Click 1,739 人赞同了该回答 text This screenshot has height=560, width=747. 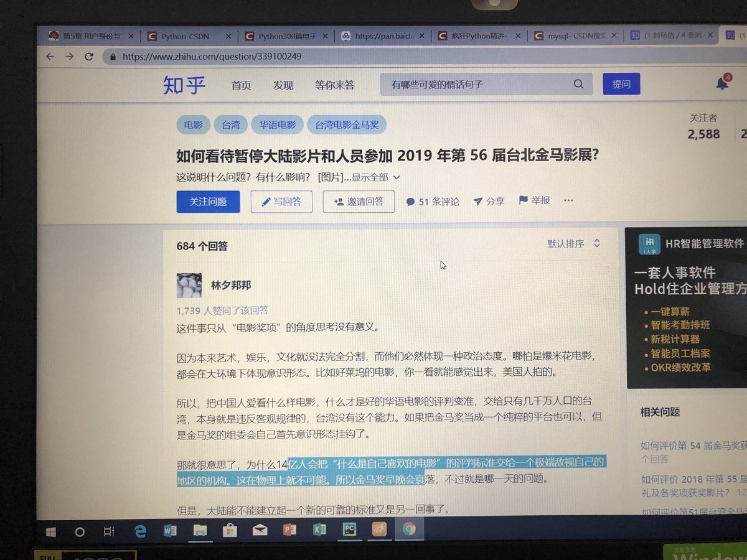coord(222,310)
